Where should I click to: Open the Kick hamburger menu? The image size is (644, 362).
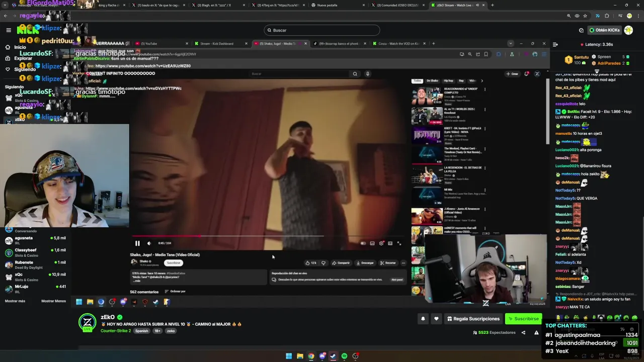pyautogui.click(x=9, y=30)
